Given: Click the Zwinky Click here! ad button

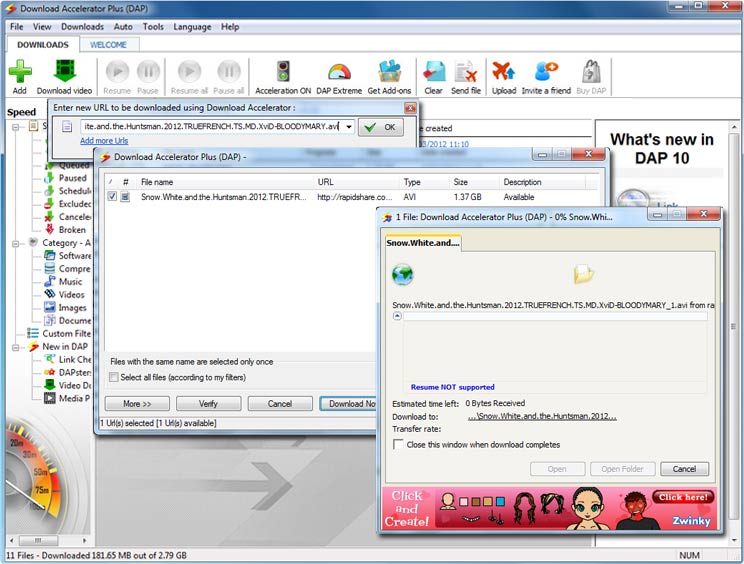Looking at the screenshot, I should point(683,497).
